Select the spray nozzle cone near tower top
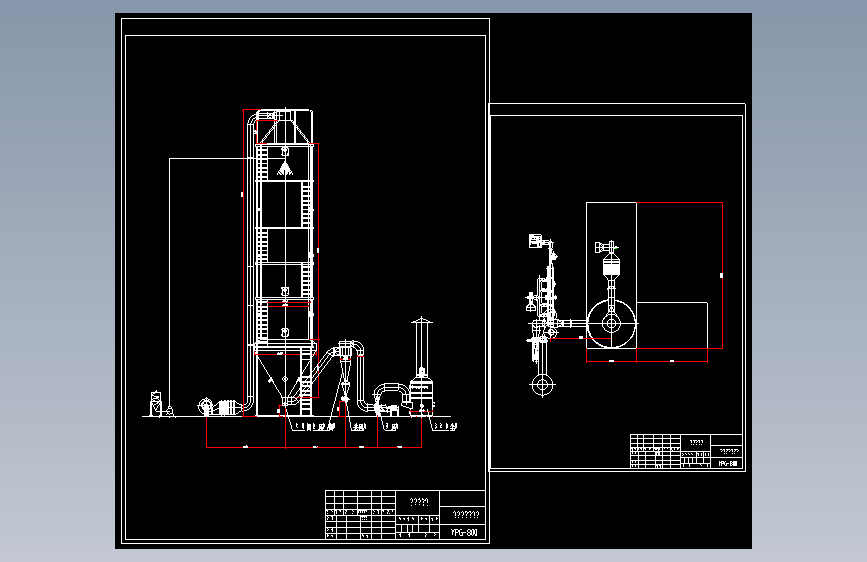The image size is (867, 562). coord(285,168)
